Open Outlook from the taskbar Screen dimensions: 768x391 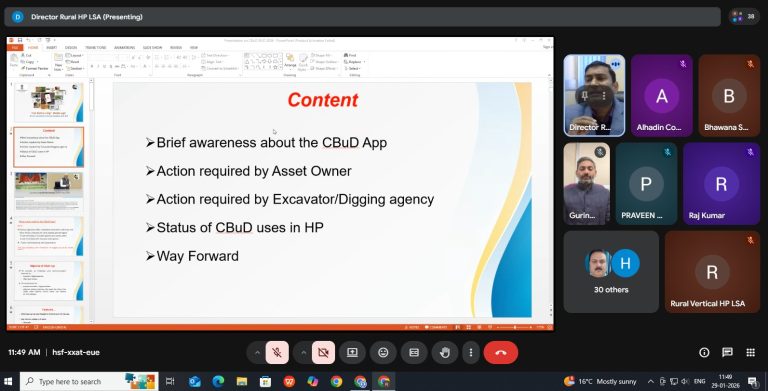click(x=194, y=381)
